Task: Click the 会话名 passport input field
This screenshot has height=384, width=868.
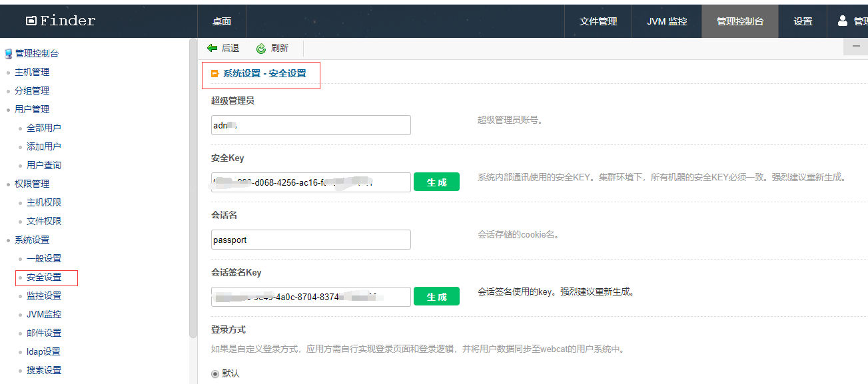Action: pos(311,240)
